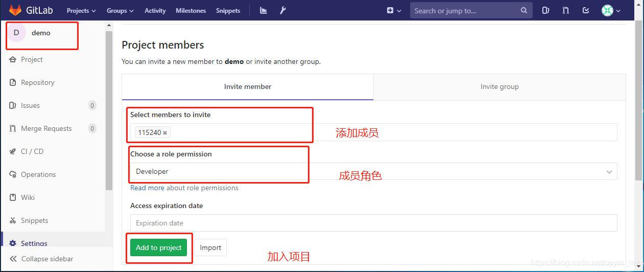Open merge requests icon in header
This screenshot has width=644, height=272.
[x=565, y=10]
